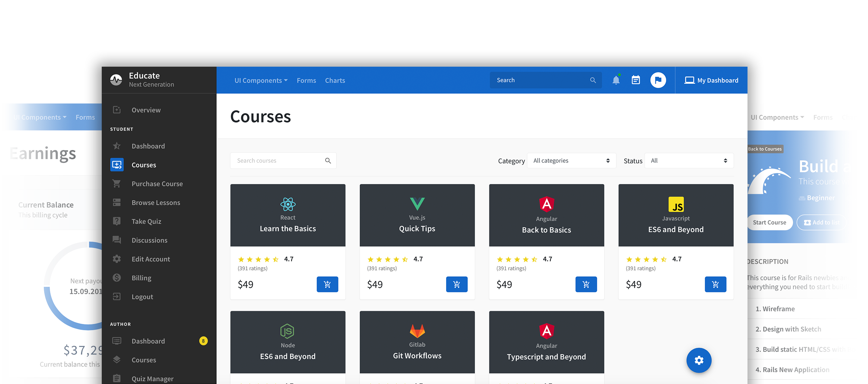Image resolution: width=868 pixels, height=384 pixels.
Task: Open the All categories dropdown
Action: (x=571, y=161)
